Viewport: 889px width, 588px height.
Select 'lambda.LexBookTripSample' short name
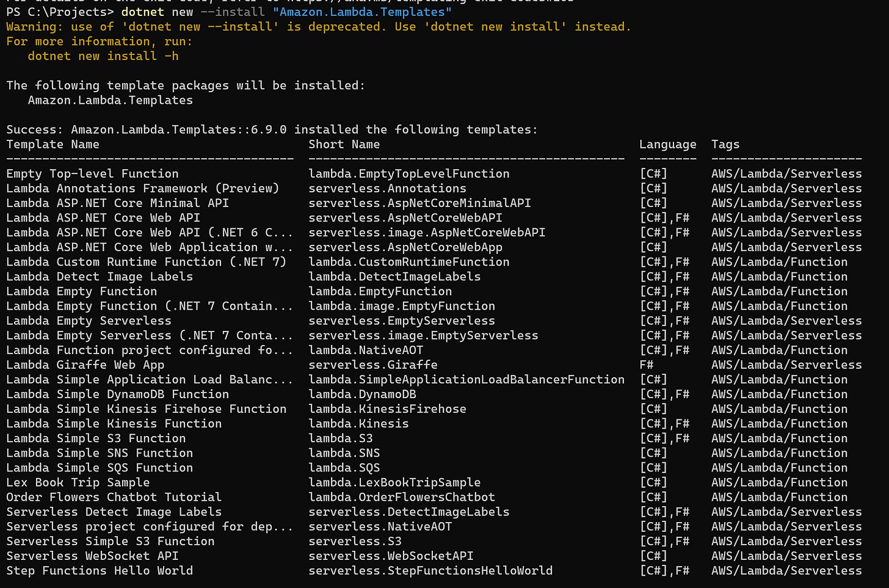pyautogui.click(x=394, y=482)
